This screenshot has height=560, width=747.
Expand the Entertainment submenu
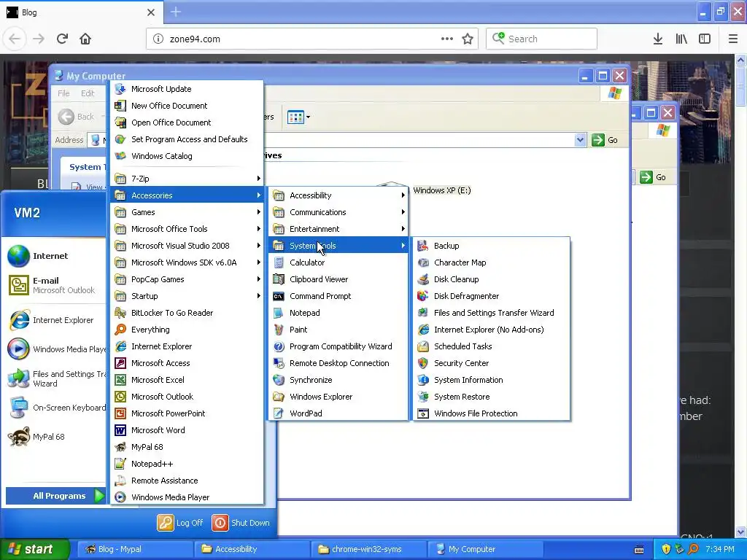338,229
